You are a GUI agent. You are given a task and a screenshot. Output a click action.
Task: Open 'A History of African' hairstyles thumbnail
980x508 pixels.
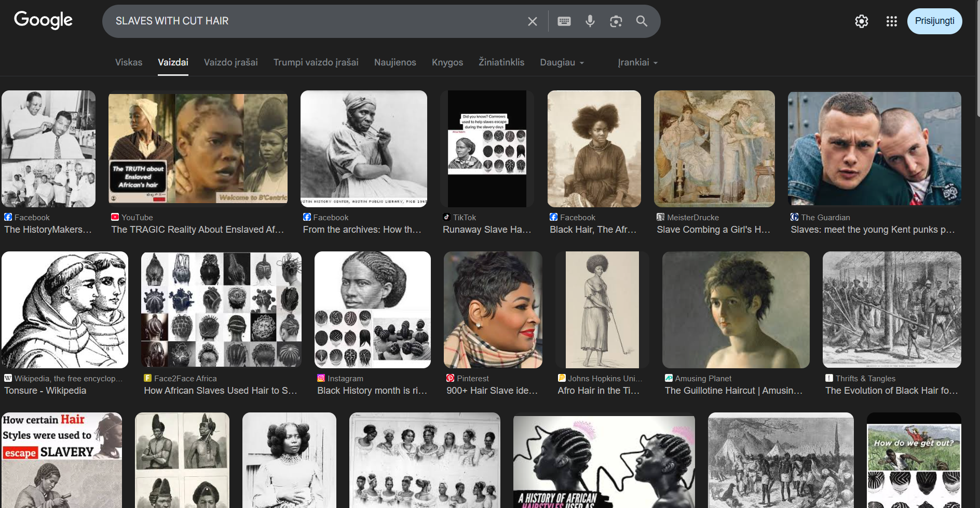point(604,460)
